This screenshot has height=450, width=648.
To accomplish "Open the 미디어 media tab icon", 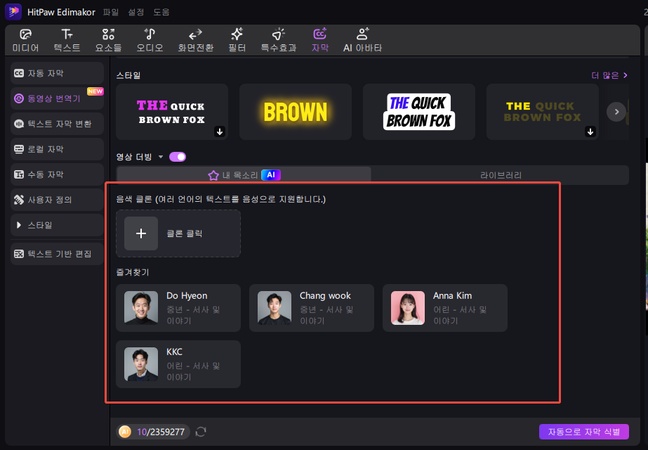I will [x=26, y=34].
